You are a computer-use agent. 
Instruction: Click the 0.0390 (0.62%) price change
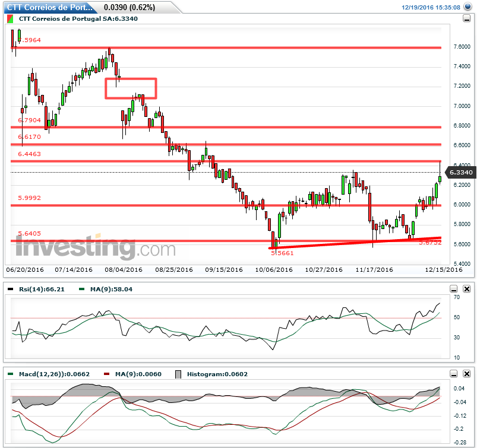[x=129, y=7]
